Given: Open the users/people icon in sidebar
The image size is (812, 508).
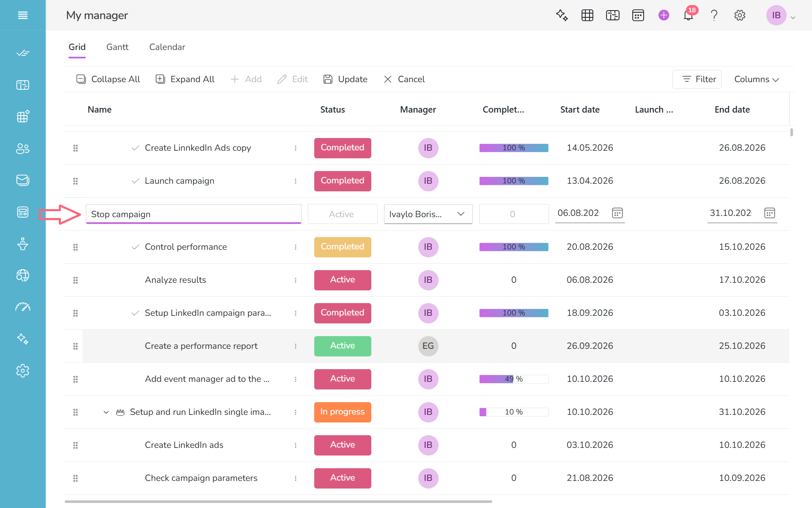Looking at the screenshot, I should (x=23, y=149).
